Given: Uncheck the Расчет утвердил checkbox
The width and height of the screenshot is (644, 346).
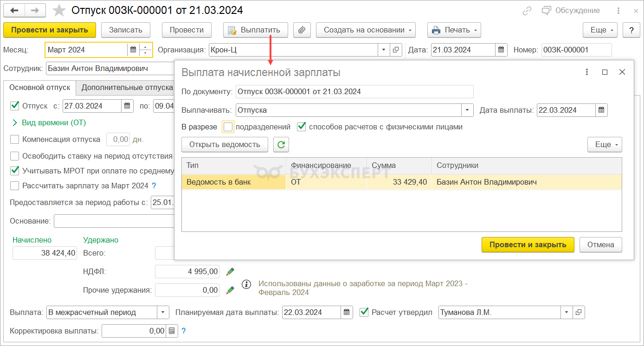Looking at the screenshot, I should [364, 313].
